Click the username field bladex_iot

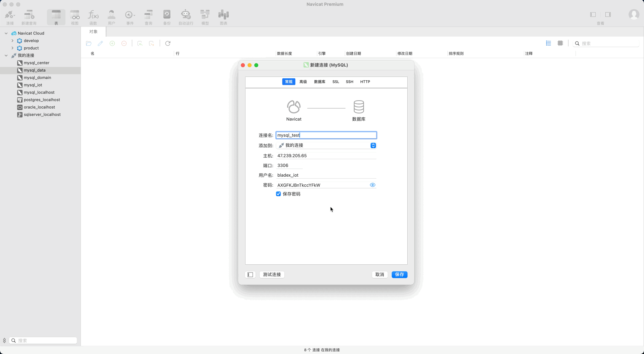[326, 175]
